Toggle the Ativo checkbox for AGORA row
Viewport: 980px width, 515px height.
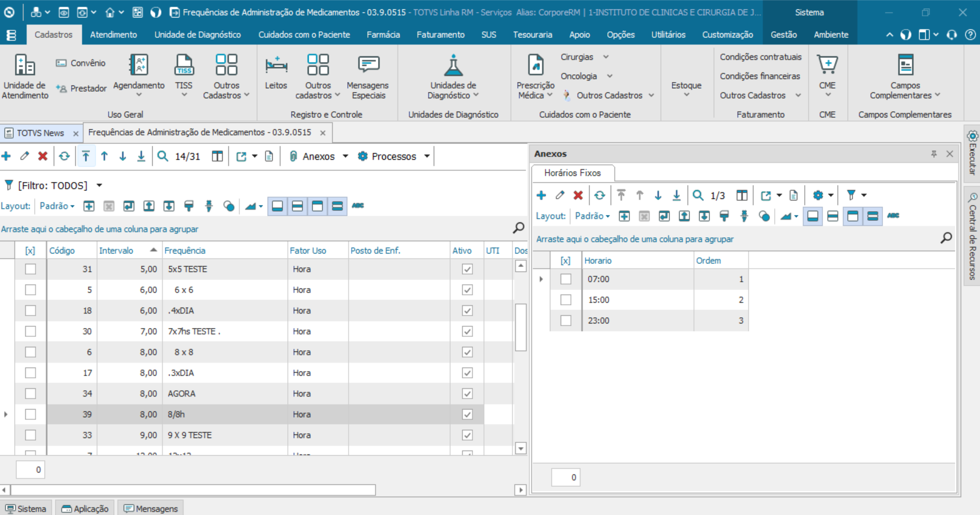click(467, 394)
